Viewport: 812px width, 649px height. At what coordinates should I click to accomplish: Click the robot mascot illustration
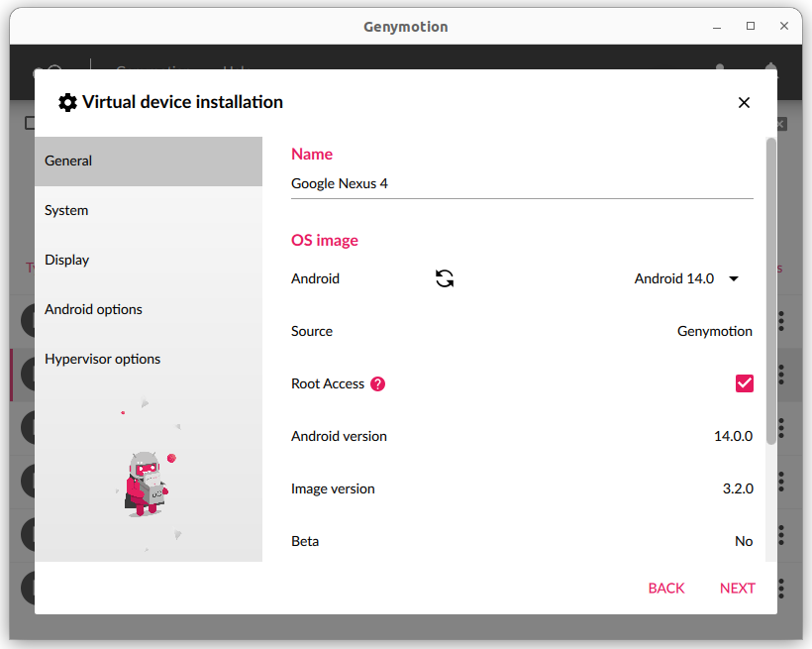[147, 484]
